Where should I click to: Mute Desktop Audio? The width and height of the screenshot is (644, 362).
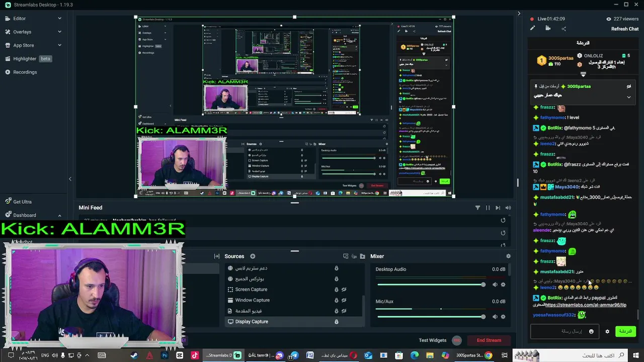tap(495, 285)
